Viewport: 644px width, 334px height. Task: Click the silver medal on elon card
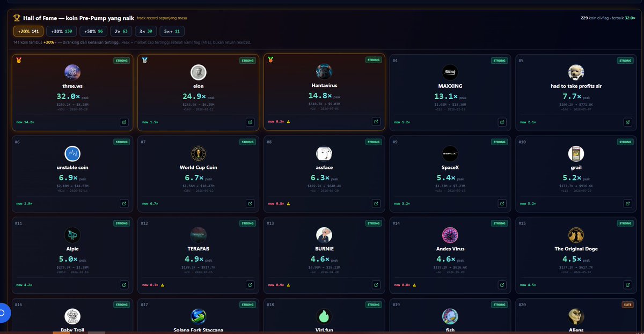tap(145, 60)
